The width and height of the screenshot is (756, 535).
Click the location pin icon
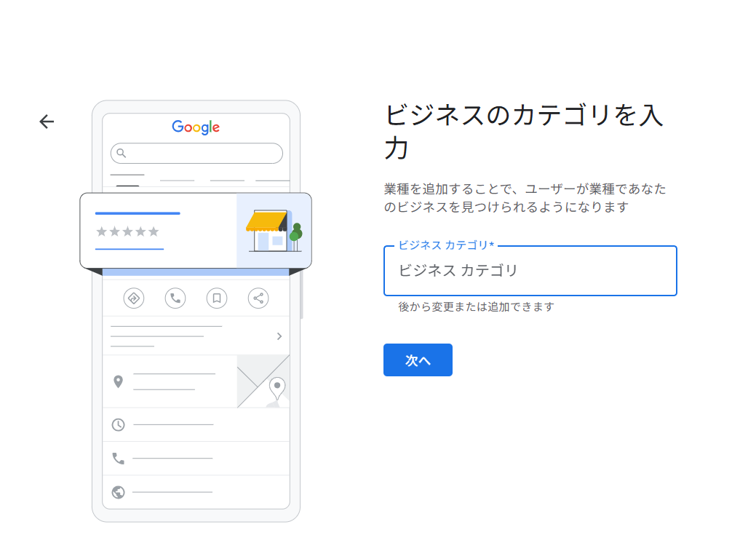118,381
